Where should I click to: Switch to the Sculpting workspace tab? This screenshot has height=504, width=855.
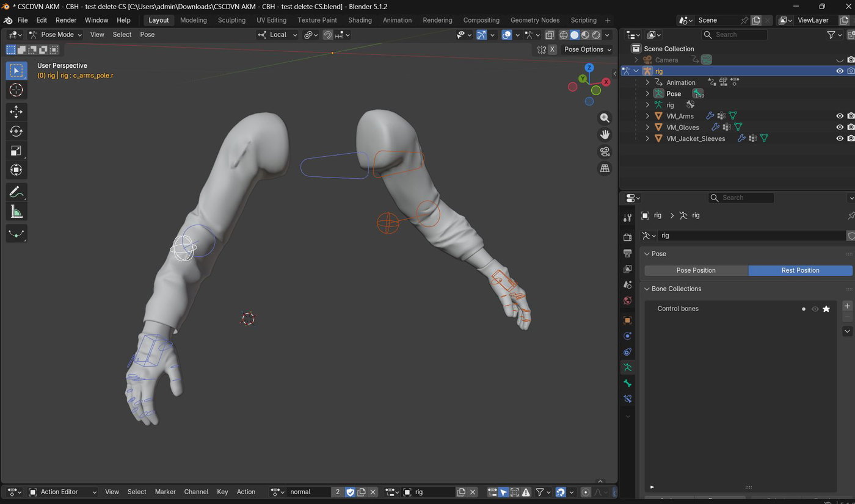(231, 20)
